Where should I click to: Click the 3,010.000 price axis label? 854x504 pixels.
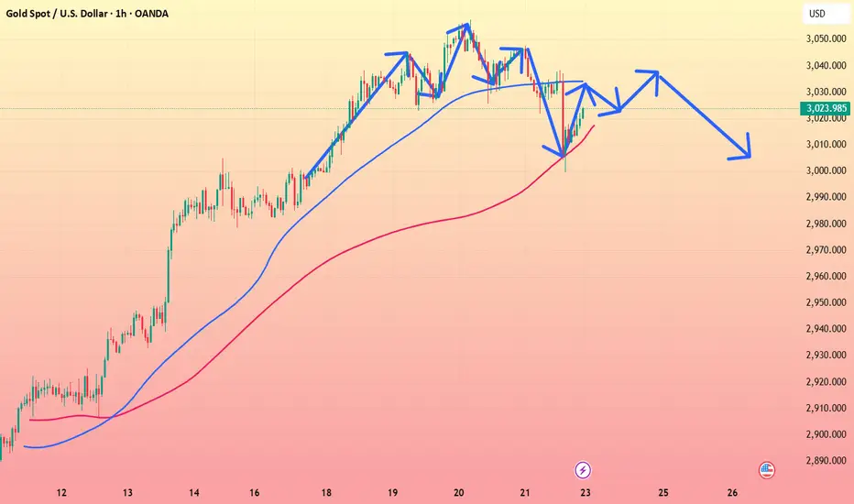(827, 145)
